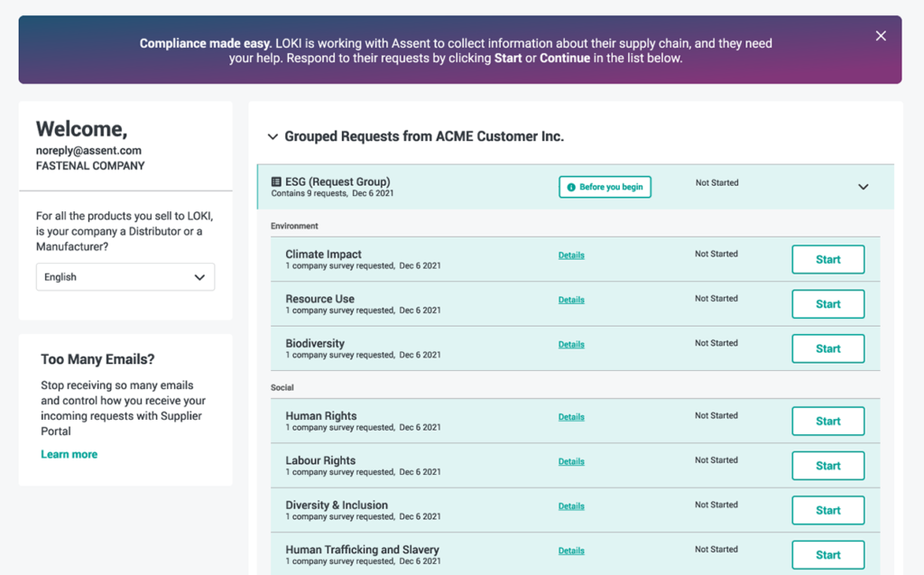
Task: Open Details for Resource Use
Action: [571, 300]
